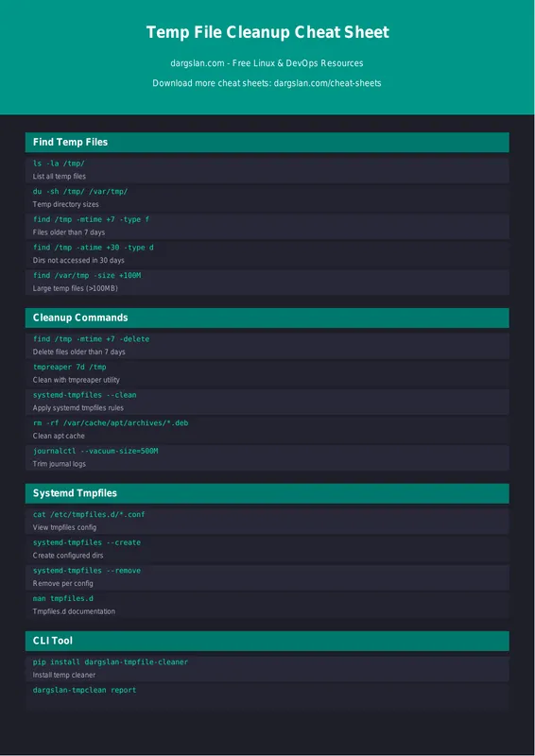Viewport: 535px width, 756px height.
Task: Select the Find Temp Files section header
Action: pyautogui.click(x=267, y=143)
